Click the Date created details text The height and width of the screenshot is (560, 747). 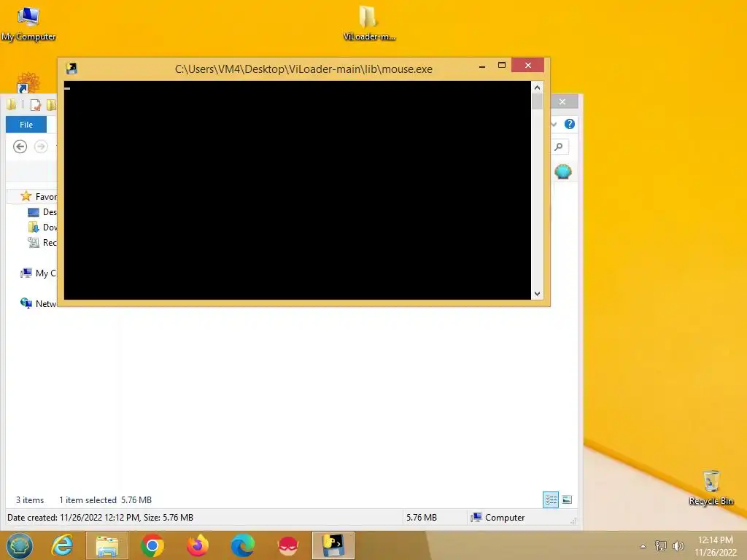(x=100, y=518)
